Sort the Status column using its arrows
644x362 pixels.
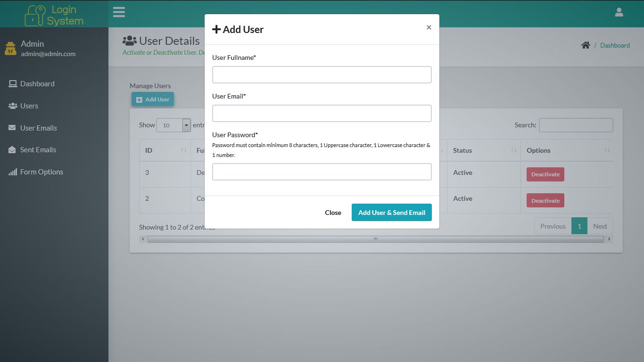(512, 150)
